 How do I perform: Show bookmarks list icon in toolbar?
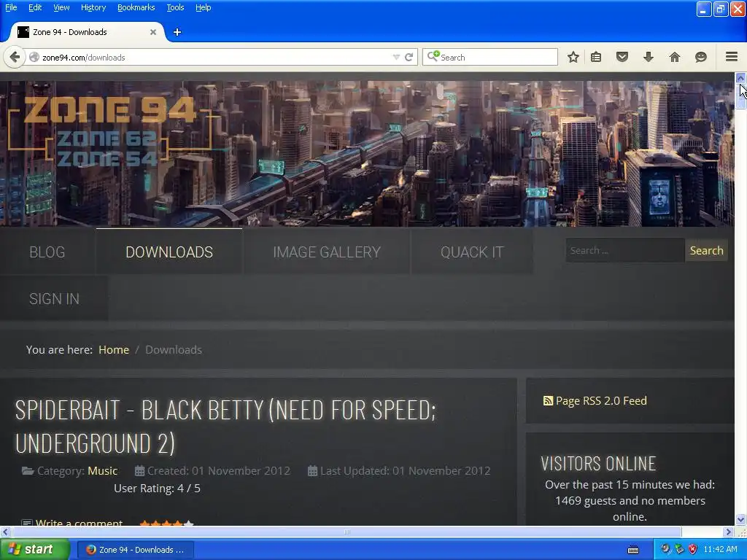[x=596, y=57]
